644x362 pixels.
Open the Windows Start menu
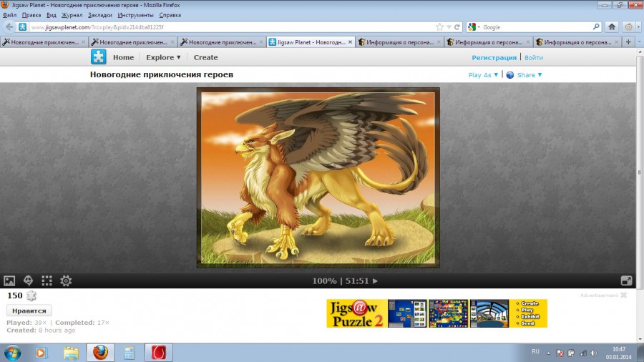(12, 353)
